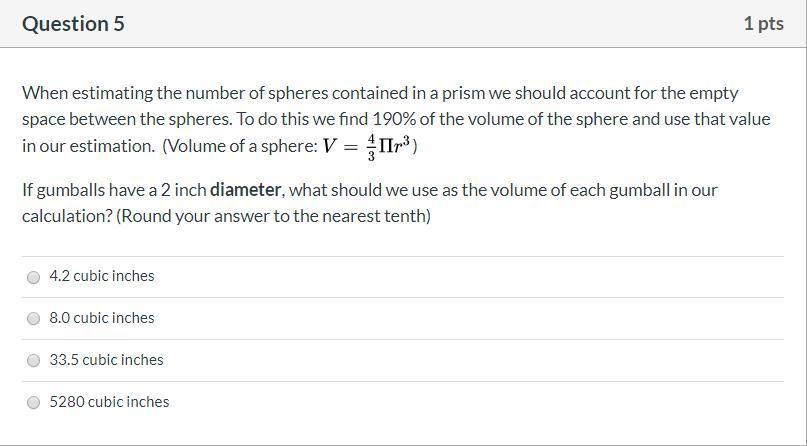Click the fraction 4/3 in the formula

pos(372,148)
